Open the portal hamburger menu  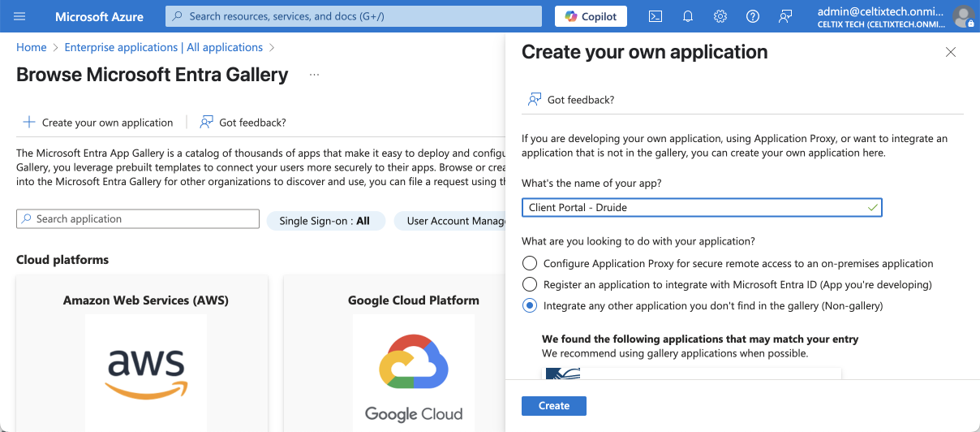[x=20, y=16]
